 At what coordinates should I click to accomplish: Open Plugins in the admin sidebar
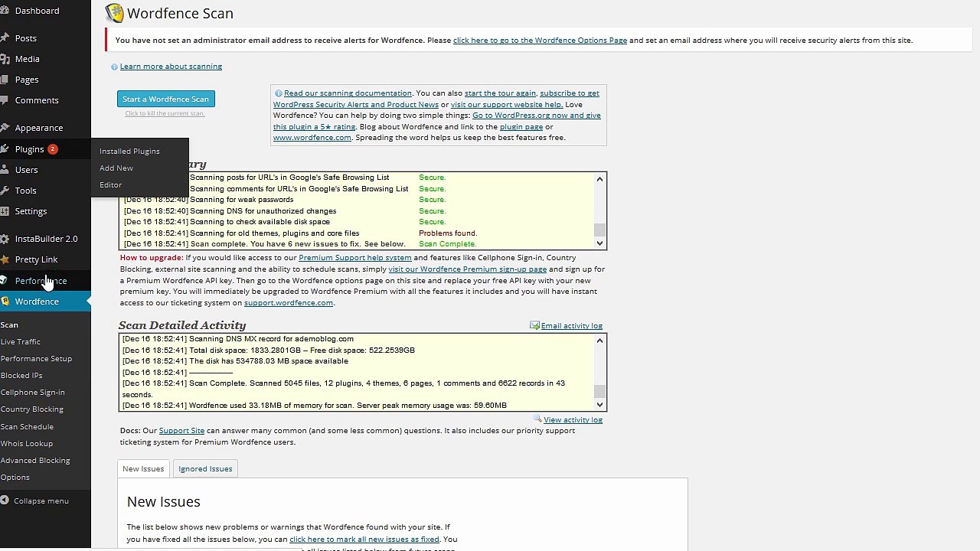pos(29,149)
